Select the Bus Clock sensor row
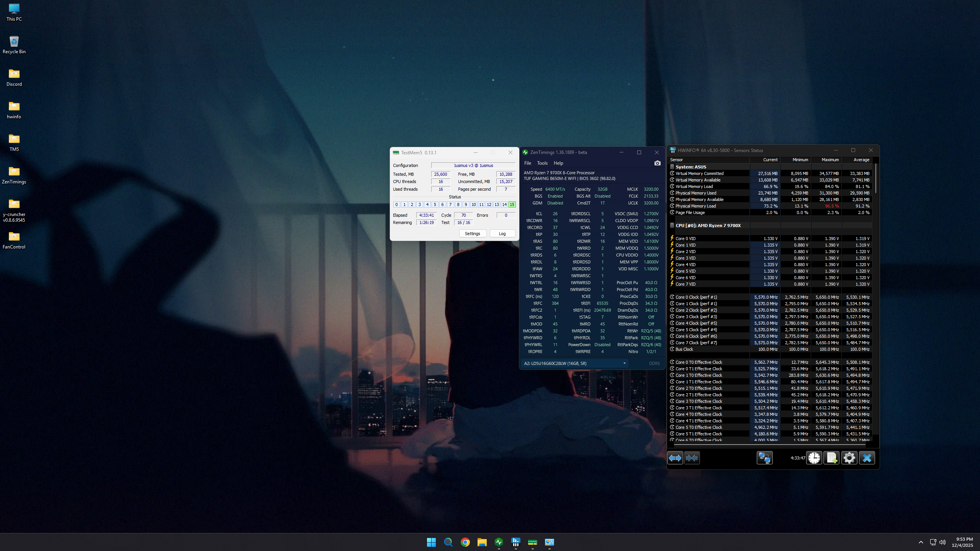980x551 pixels. pos(771,349)
